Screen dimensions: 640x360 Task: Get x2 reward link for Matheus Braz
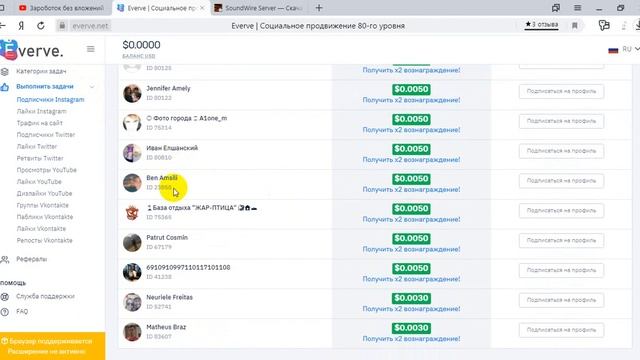411,339
